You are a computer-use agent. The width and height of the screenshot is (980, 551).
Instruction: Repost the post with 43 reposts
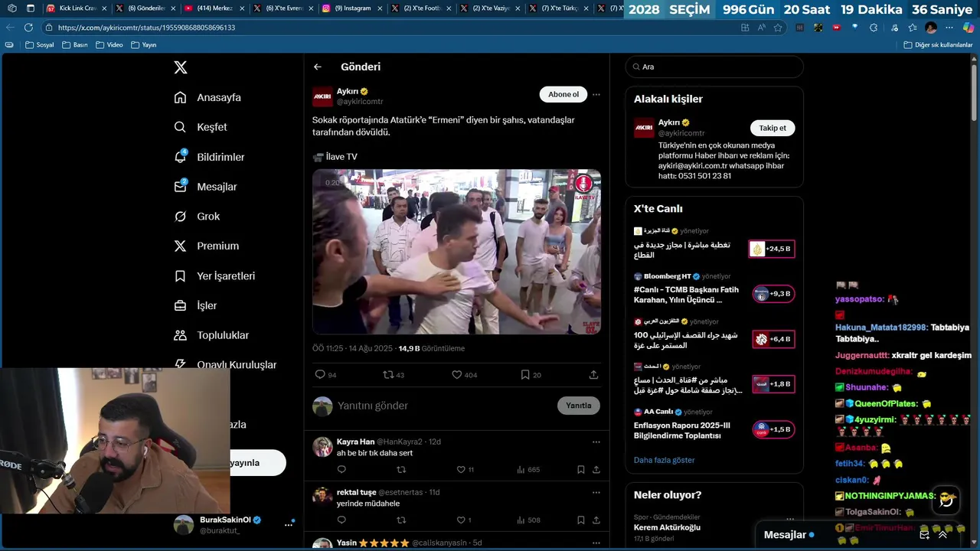(x=388, y=375)
